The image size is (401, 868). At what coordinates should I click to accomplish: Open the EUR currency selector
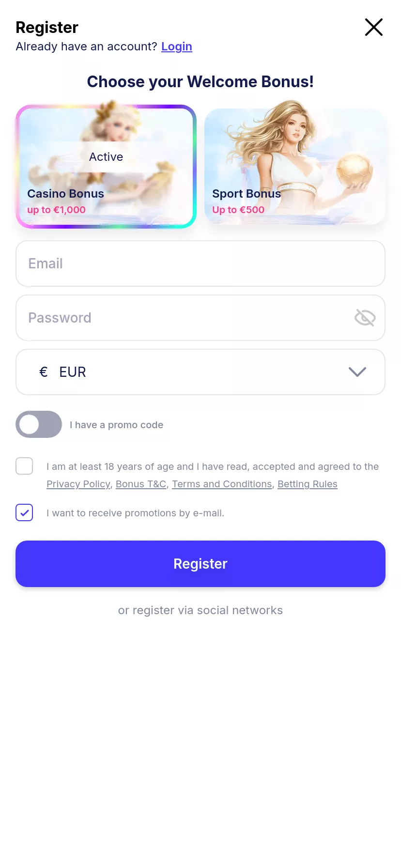point(200,372)
